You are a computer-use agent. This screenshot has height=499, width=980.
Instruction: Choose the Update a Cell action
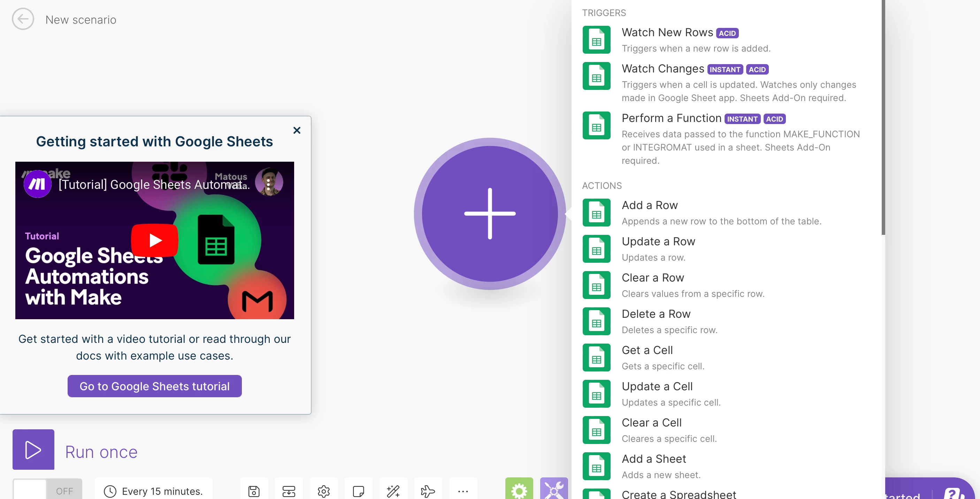pyautogui.click(x=657, y=386)
